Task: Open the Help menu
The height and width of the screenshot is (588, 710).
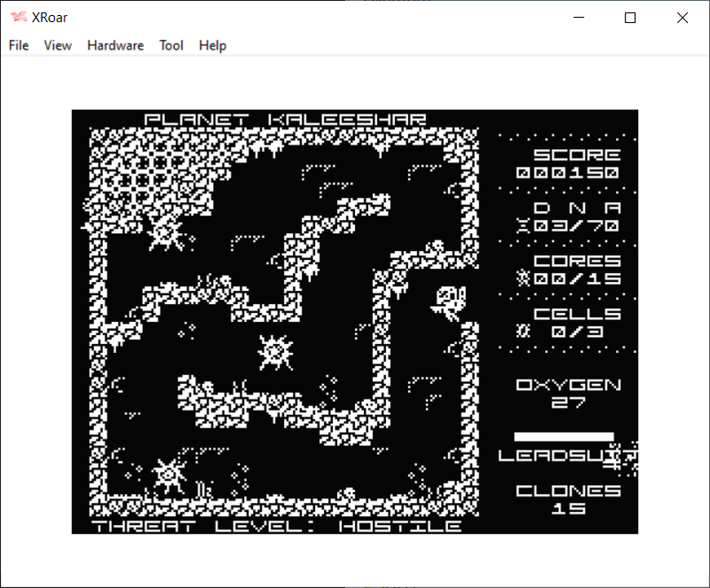Action: coord(212,45)
